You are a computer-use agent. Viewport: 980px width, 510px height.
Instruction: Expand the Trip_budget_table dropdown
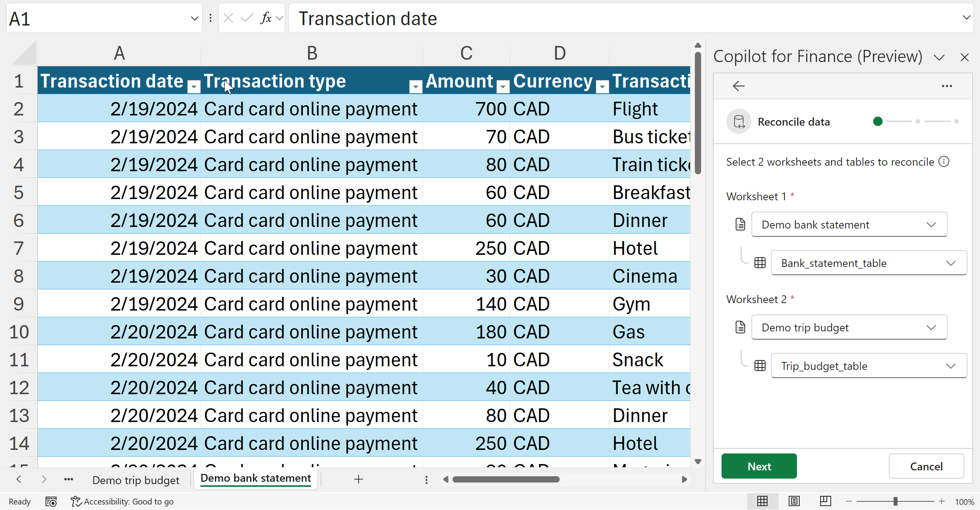[869, 366]
